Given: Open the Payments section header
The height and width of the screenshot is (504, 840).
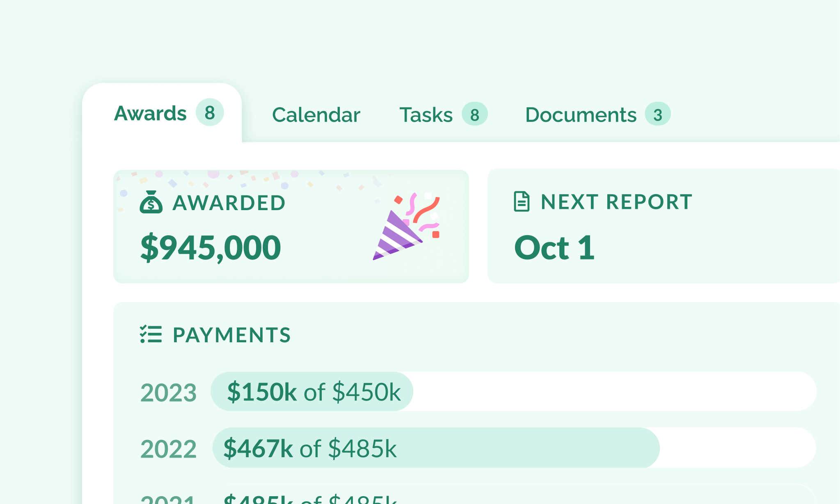Looking at the screenshot, I should pyautogui.click(x=232, y=335).
